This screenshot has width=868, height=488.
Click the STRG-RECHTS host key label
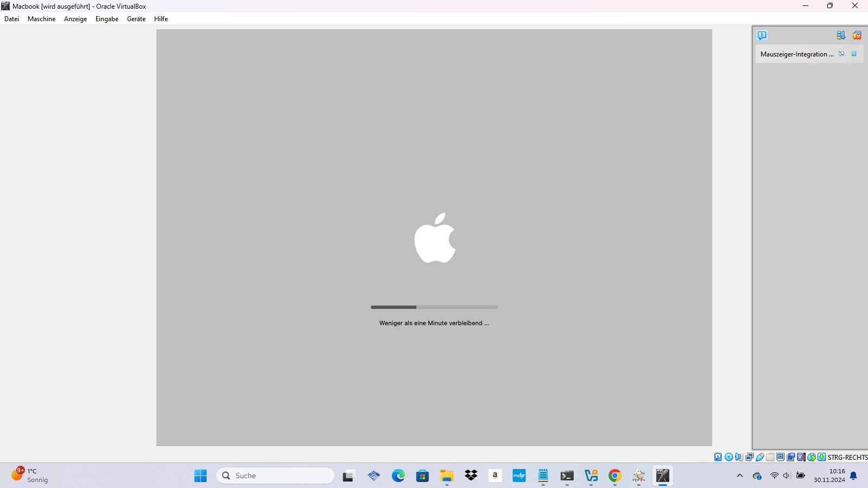coord(847,457)
